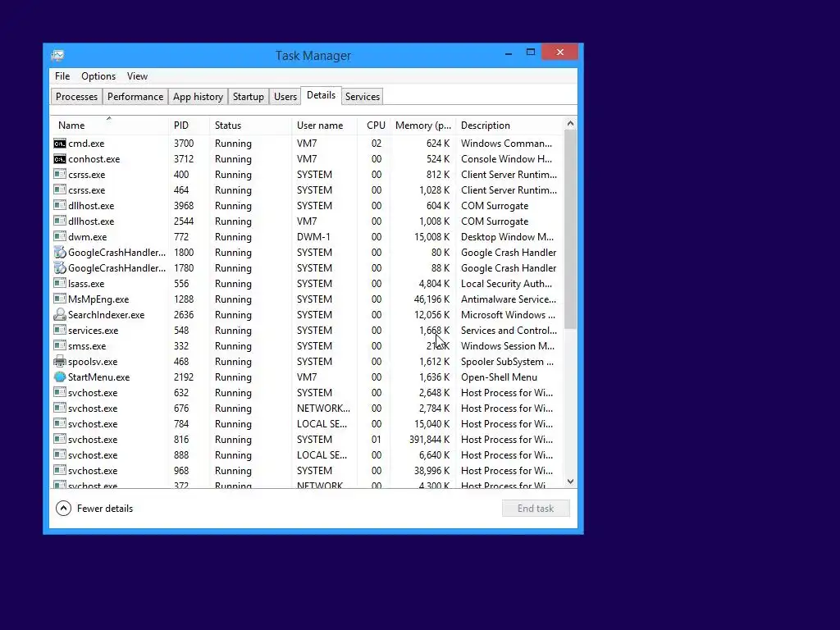Click the cmd.exe process icon
This screenshot has height=630, width=840.
(x=60, y=144)
